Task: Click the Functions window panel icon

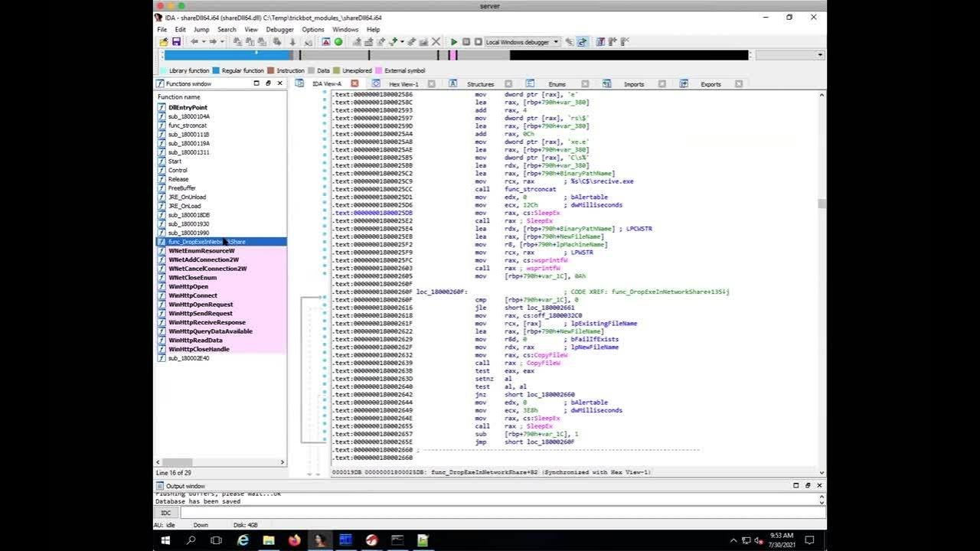Action: pos(160,83)
